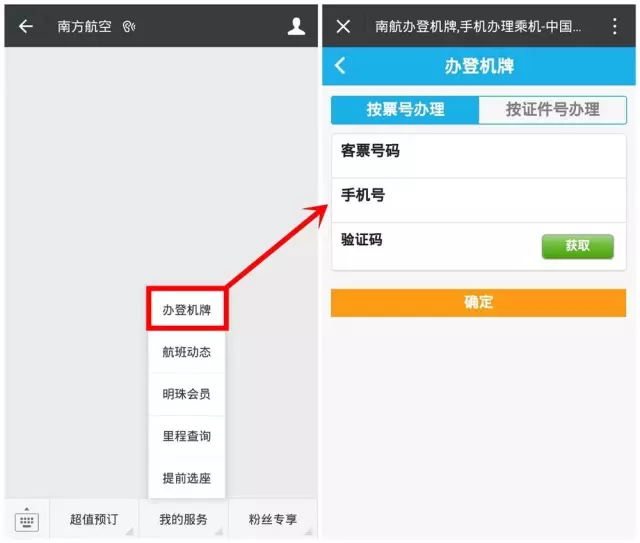This screenshot has height=543, width=640.
Task: Choose 办登机牌 from the popup menu
Action: tap(187, 309)
